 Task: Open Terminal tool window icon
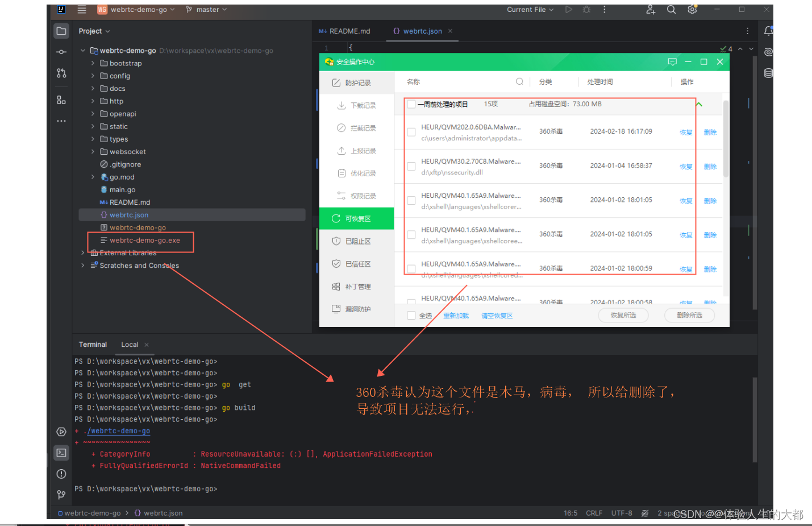point(61,453)
